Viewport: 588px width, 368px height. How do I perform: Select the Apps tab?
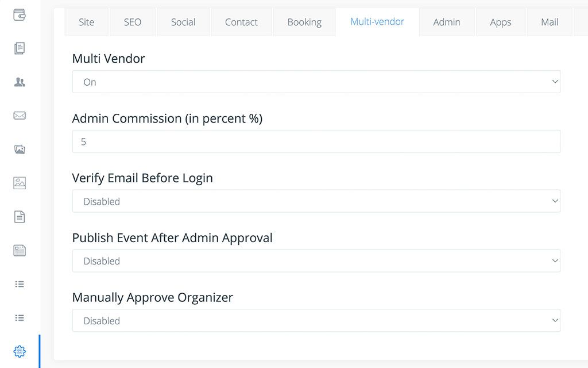[500, 22]
